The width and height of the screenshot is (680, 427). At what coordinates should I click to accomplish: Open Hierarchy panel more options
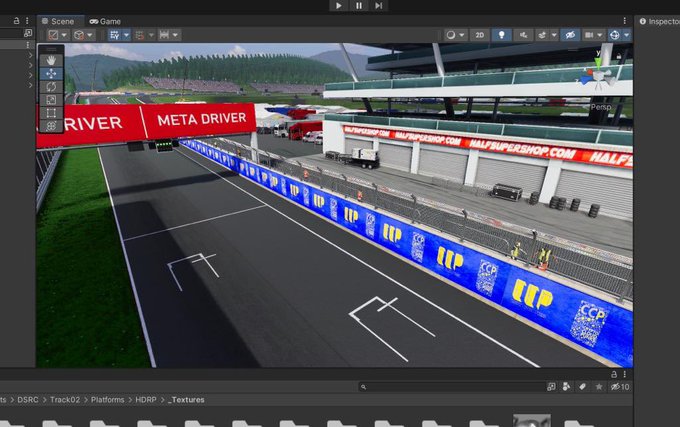point(27,20)
